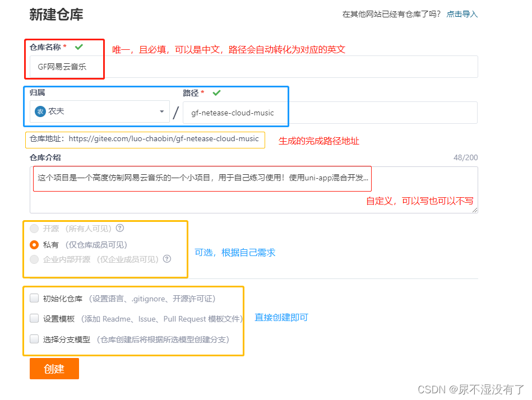The height and width of the screenshot is (400, 532).
Task: Select the 私有 private radio button
Action: tap(34, 245)
